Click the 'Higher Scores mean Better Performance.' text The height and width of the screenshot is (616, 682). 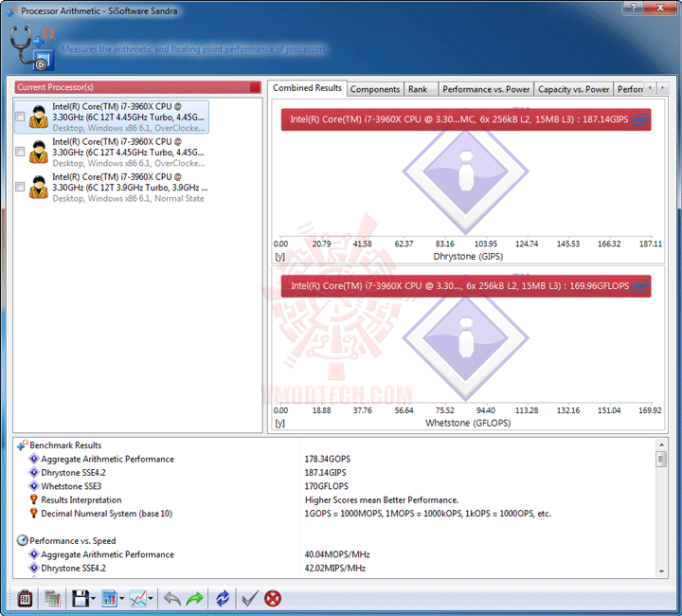click(x=382, y=499)
